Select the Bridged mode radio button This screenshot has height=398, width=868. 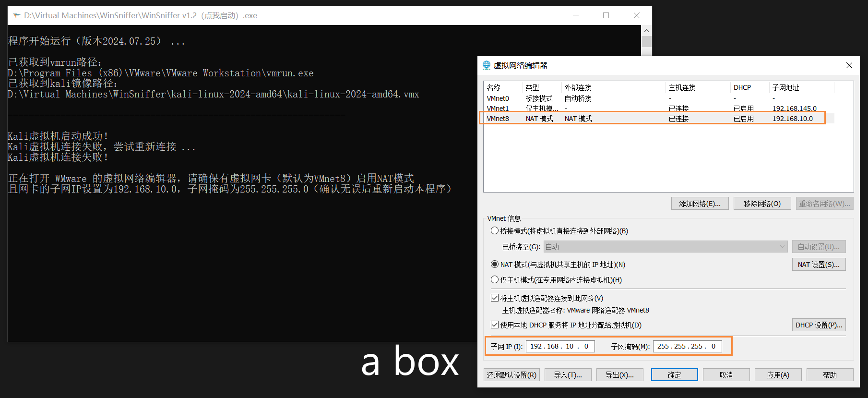pos(495,231)
